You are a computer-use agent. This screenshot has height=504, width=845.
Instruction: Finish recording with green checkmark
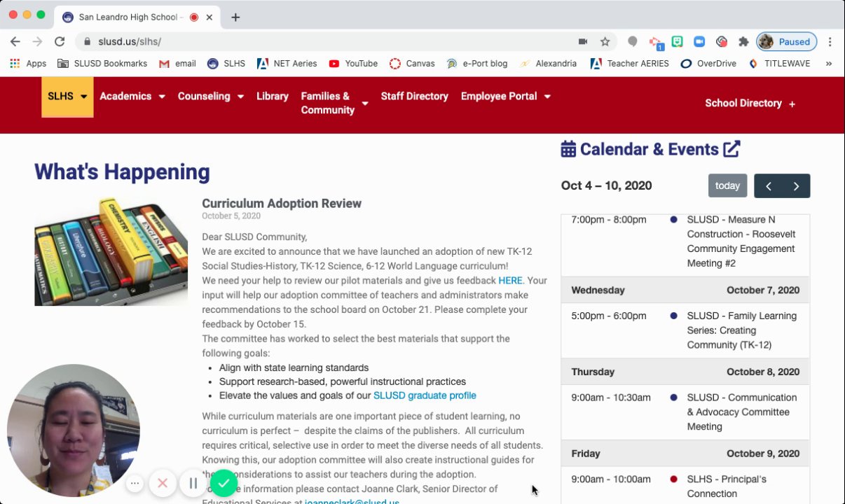click(x=224, y=483)
